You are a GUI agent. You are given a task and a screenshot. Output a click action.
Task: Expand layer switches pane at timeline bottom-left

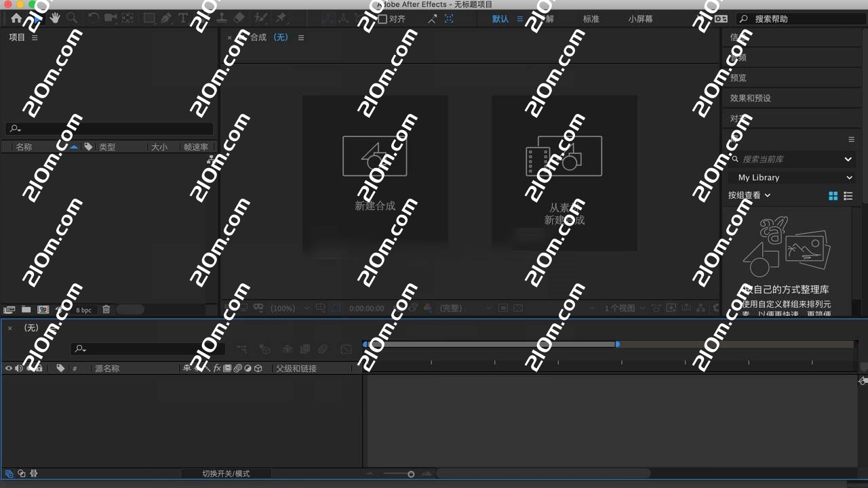[x=9, y=474]
